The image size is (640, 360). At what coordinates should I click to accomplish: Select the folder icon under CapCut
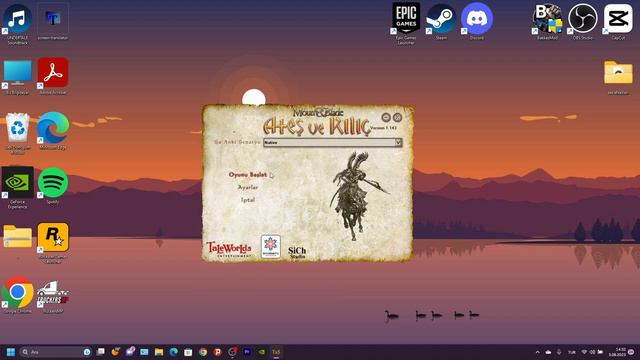618,77
